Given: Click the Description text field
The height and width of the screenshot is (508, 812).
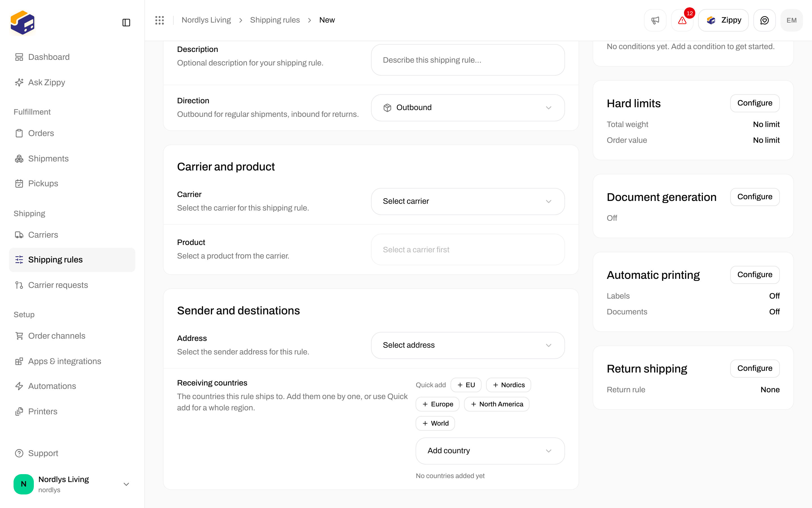Looking at the screenshot, I should pos(468,60).
